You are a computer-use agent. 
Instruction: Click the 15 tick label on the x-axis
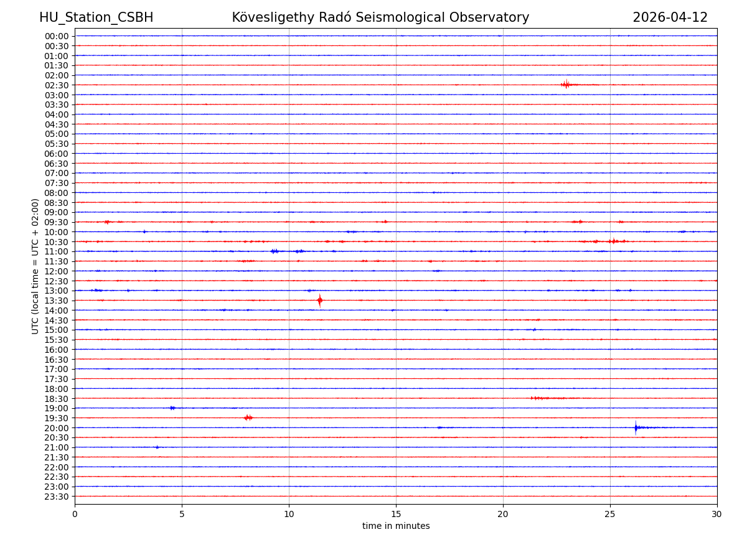(x=396, y=515)
